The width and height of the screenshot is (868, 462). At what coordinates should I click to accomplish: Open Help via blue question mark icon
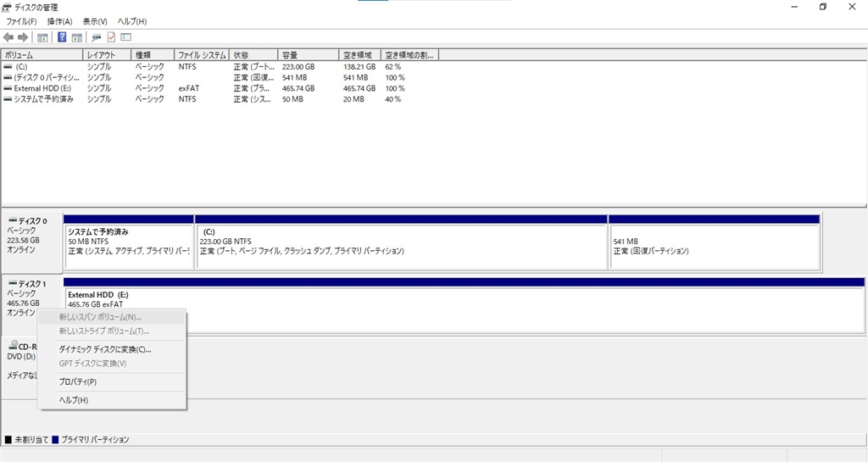(62, 37)
